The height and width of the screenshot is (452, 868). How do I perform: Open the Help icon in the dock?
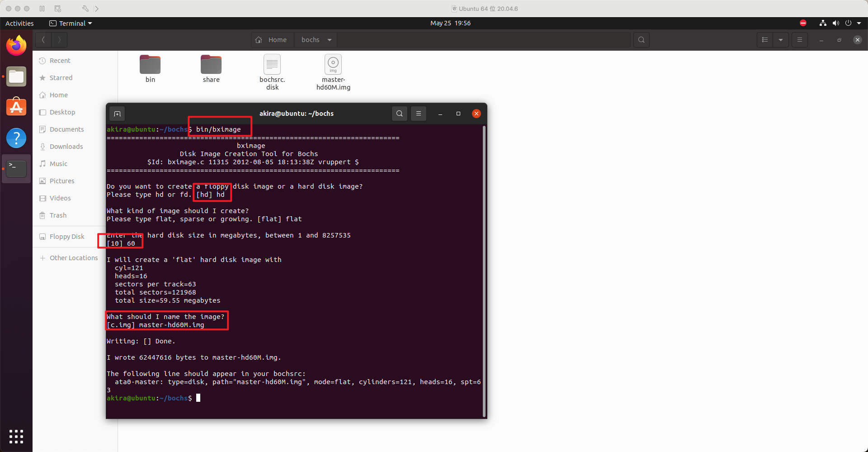tap(16, 138)
